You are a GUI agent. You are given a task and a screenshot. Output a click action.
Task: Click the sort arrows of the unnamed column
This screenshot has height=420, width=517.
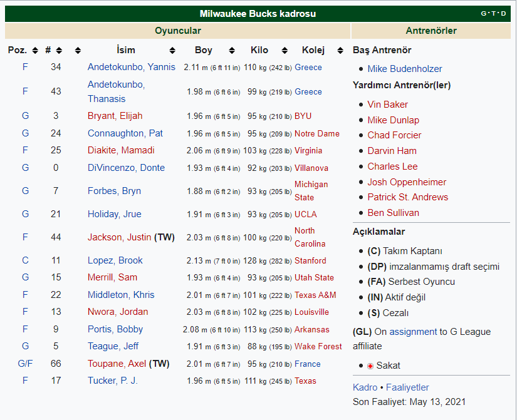point(78,50)
